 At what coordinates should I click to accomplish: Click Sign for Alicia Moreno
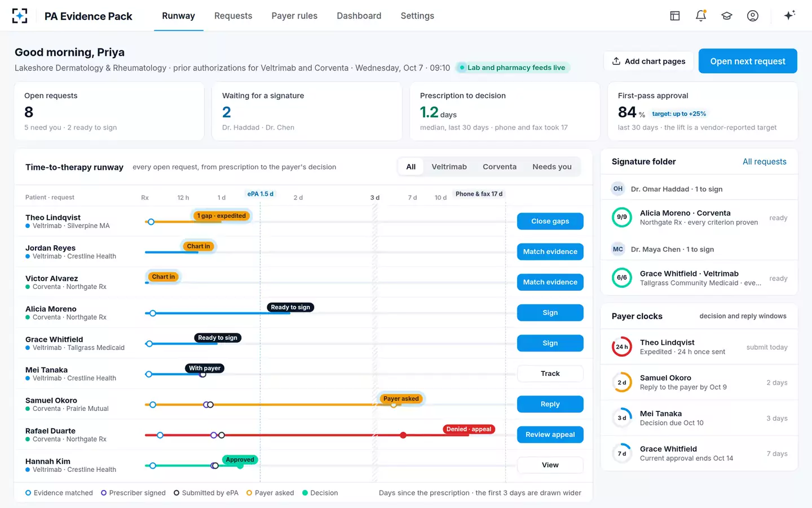(x=550, y=313)
